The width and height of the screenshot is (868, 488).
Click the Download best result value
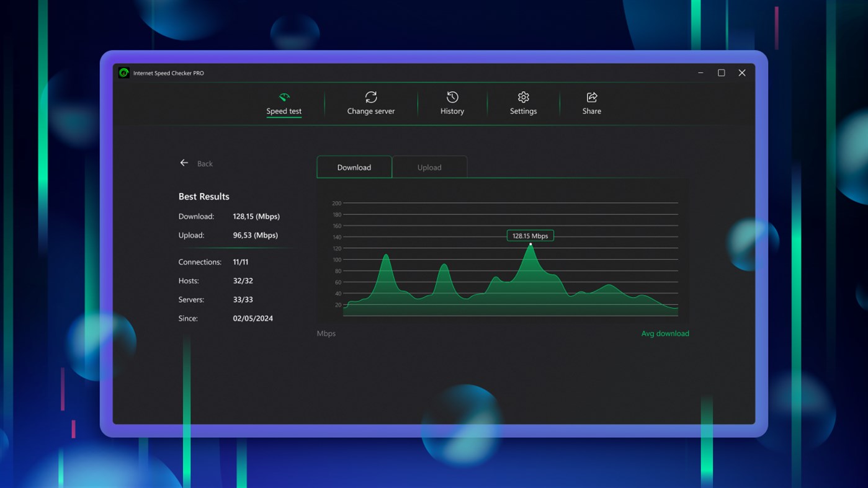[x=256, y=216]
